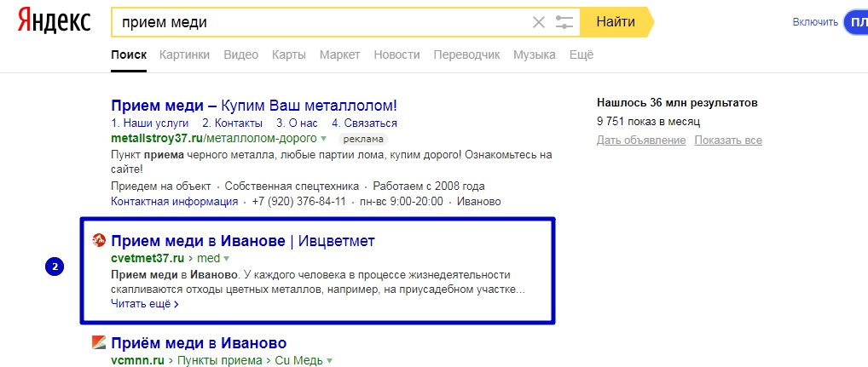The width and height of the screenshot is (868, 367).
Task: Toggle the Плюс switch next to Включить
Action: click(x=856, y=23)
